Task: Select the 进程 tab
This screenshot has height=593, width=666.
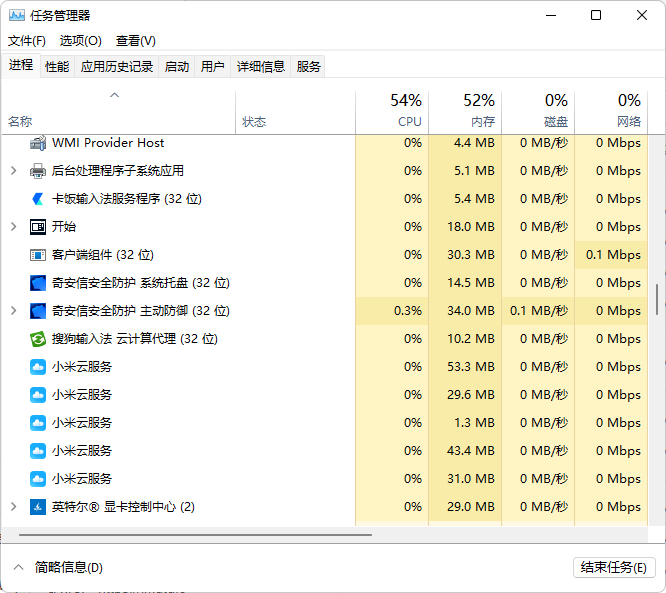Action: (x=21, y=65)
